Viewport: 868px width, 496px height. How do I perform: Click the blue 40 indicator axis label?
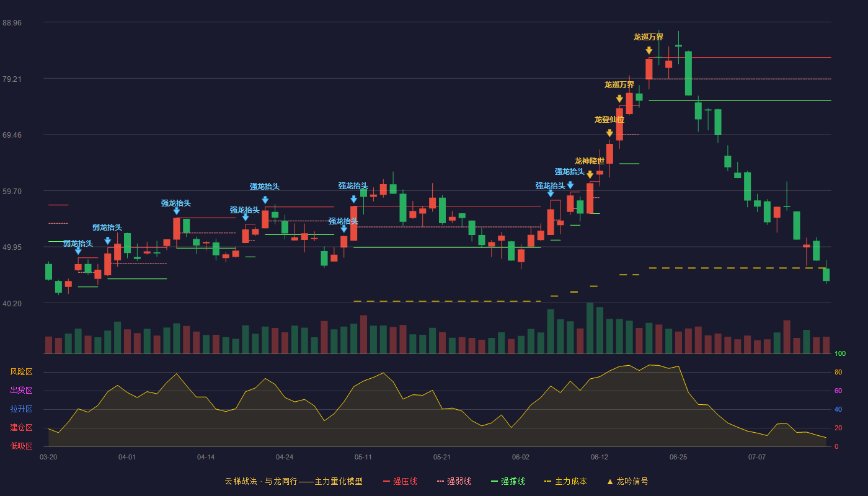[x=838, y=410]
